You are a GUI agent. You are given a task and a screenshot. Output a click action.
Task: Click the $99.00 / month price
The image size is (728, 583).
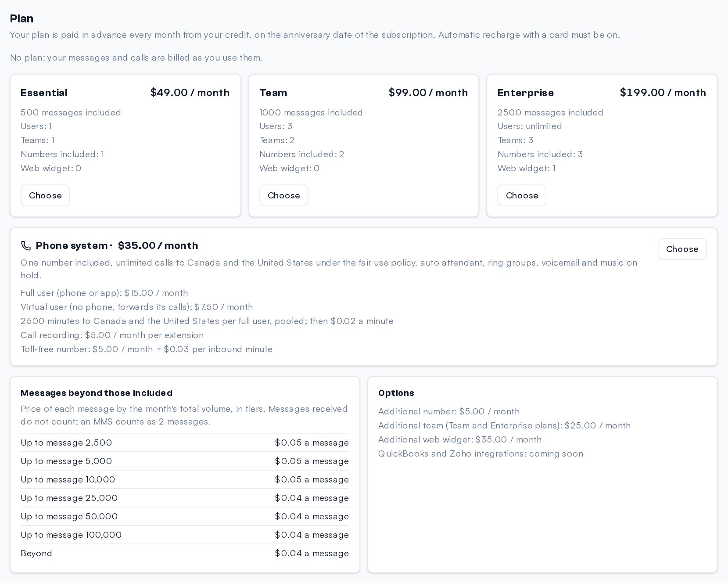[428, 93]
